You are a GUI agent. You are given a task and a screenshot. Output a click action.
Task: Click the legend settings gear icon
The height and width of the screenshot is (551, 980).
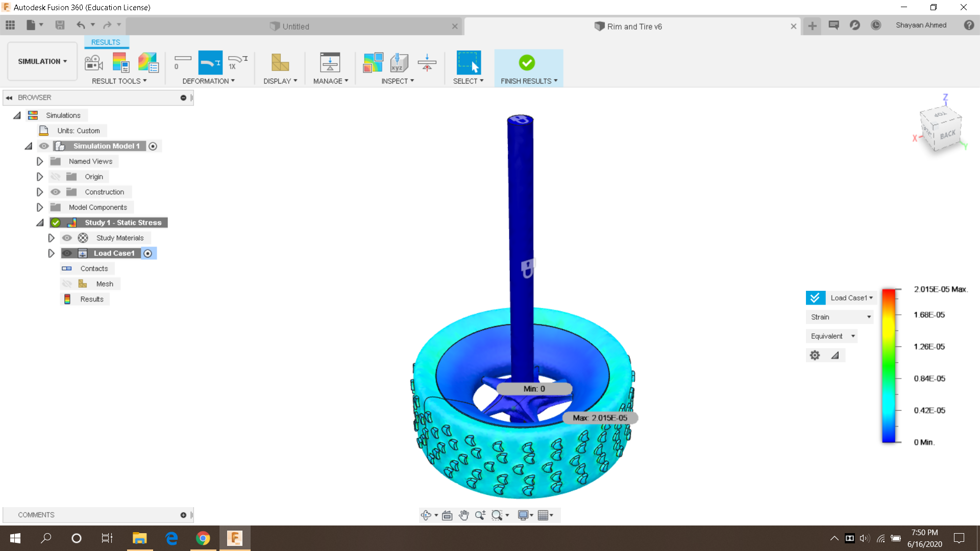click(815, 355)
